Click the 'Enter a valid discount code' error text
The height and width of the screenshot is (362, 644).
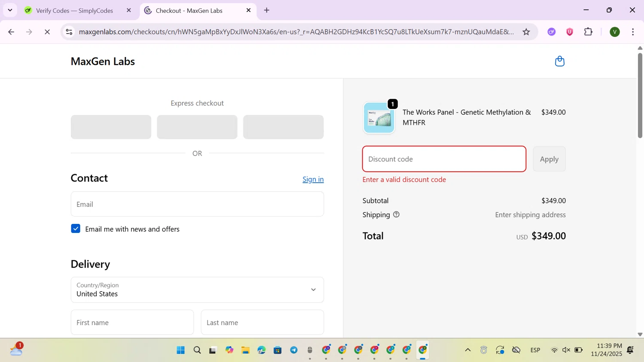pyautogui.click(x=404, y=180)
